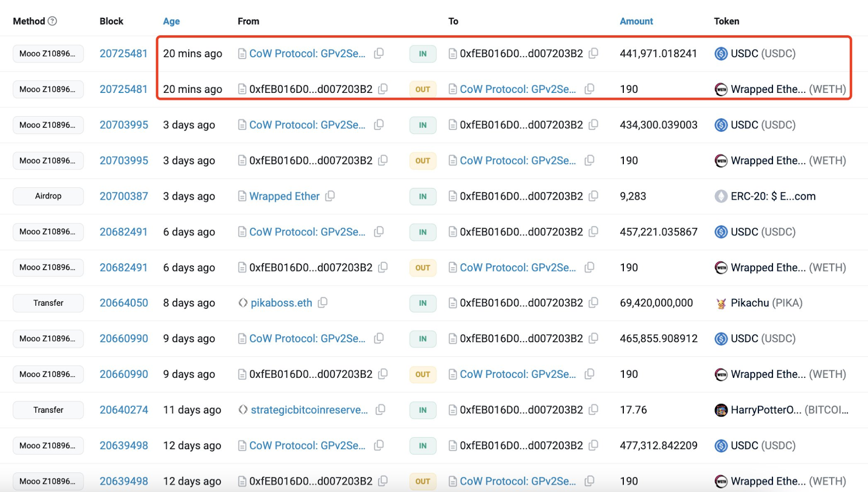
Task: Copy To address in 17.76 BITCOIN row
Action: click(593, 409)
